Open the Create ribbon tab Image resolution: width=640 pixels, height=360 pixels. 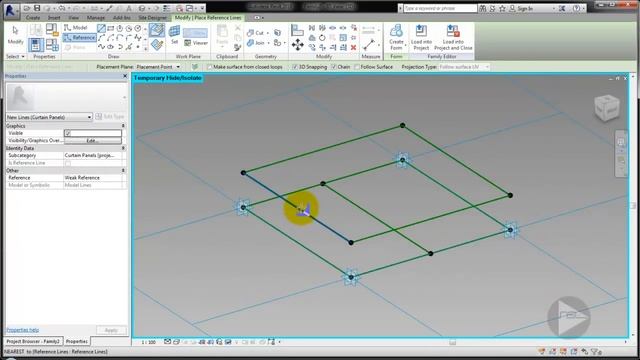(33, 18)
